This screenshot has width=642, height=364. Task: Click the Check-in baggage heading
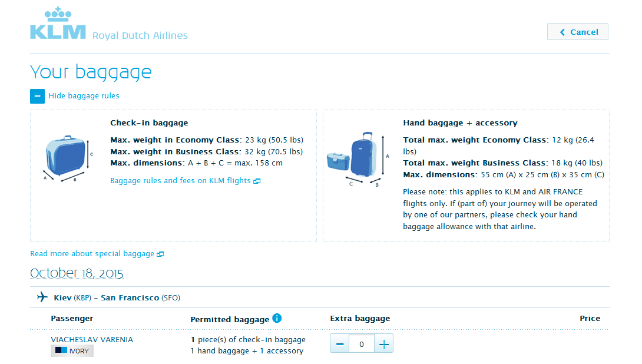(x=149, y=123)
